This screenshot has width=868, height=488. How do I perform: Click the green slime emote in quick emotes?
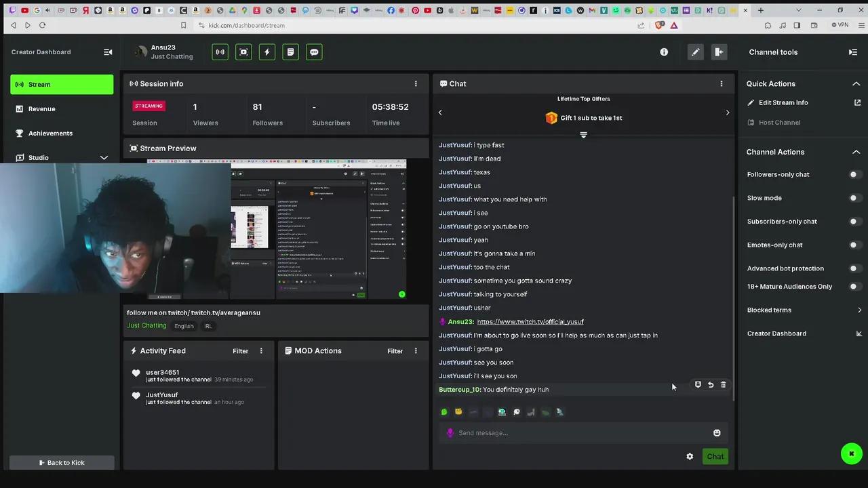coord(444,411)
